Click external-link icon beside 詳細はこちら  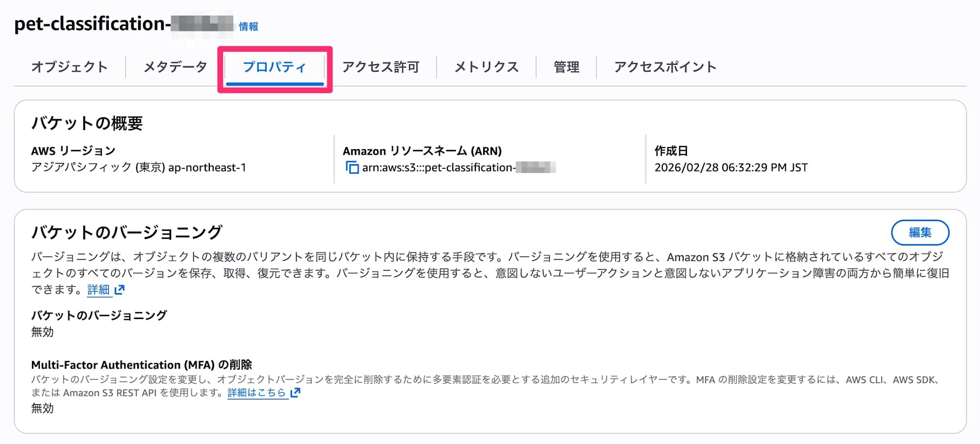pyautogui.click(x=295, y=393)
